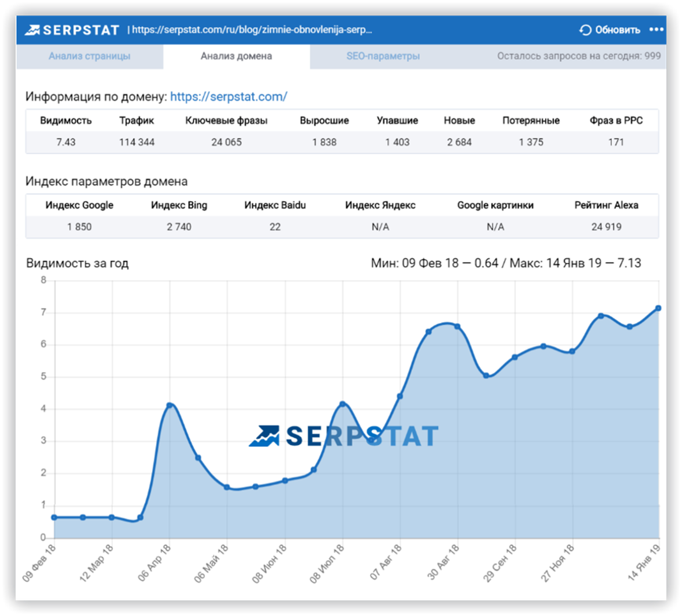This screenshot has width=682, height=616.
Task: Click the Индекс Яндекс column header
Action: pos(380,205)
